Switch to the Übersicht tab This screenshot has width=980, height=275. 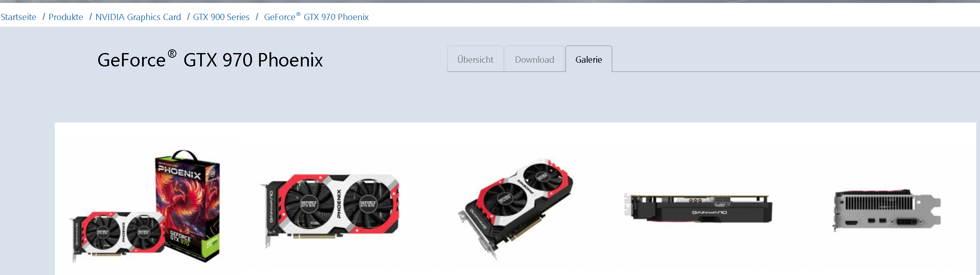(x=475, y=59)
